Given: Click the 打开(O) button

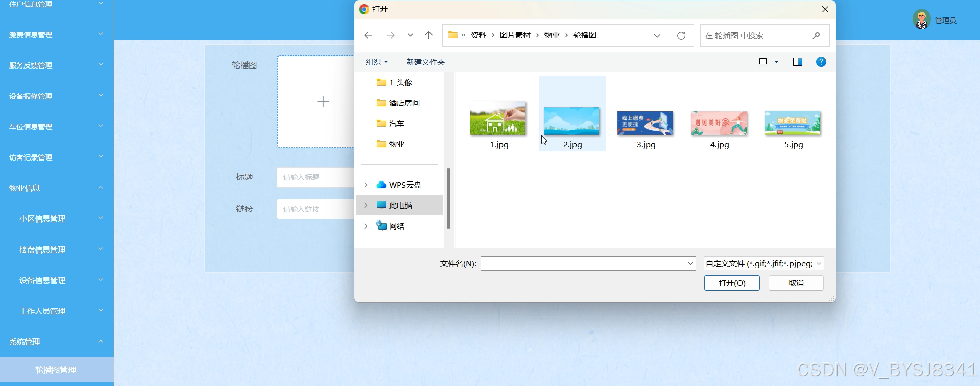Looking at the screenshot, I should click(x=732, y=283).
